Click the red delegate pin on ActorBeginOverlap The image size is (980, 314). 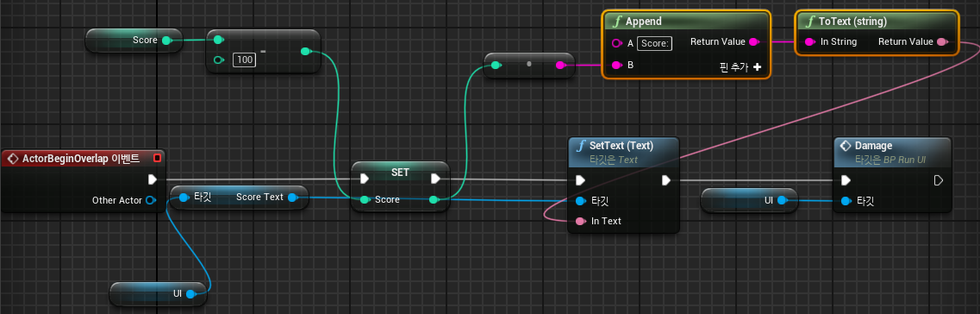[x=157, y=158]
